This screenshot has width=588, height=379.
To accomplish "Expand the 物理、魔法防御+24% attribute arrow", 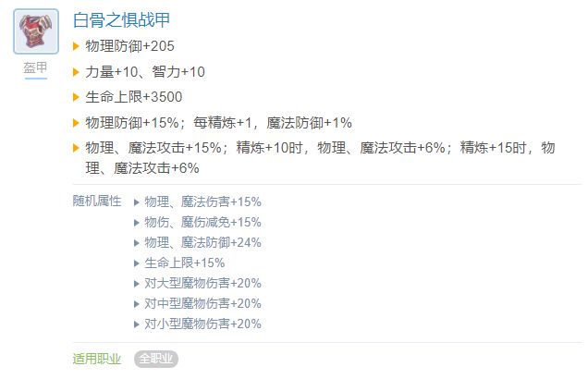I will [x=137, y=242].
